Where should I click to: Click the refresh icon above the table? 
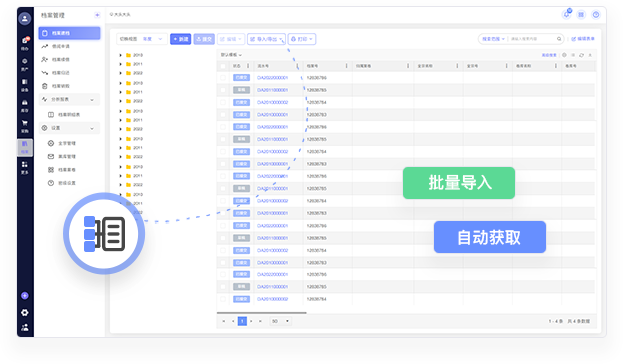tap(581, 55)
